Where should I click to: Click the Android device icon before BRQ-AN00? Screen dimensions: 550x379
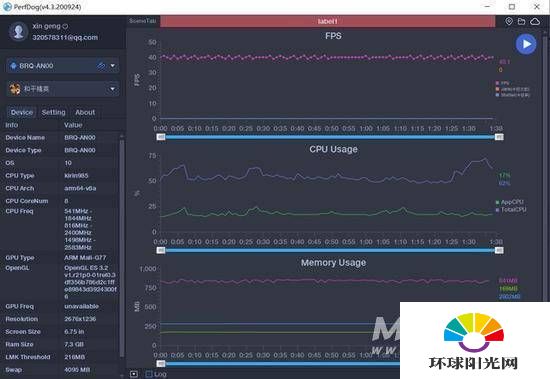[x=13, y=66]
